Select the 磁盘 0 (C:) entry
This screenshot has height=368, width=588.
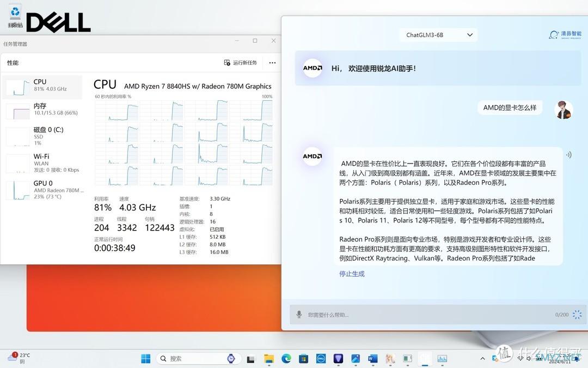[42, 136]
